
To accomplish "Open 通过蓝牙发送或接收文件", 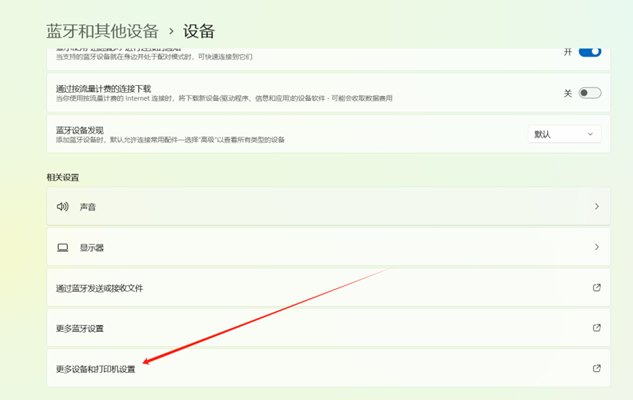I will 100,288.
